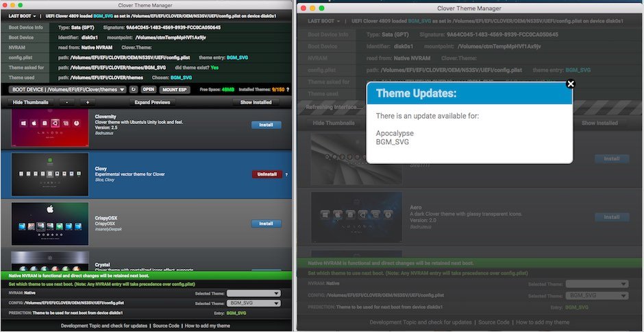
Task: Click the help question mark beside Installed Themes
Action: point(288,89)
